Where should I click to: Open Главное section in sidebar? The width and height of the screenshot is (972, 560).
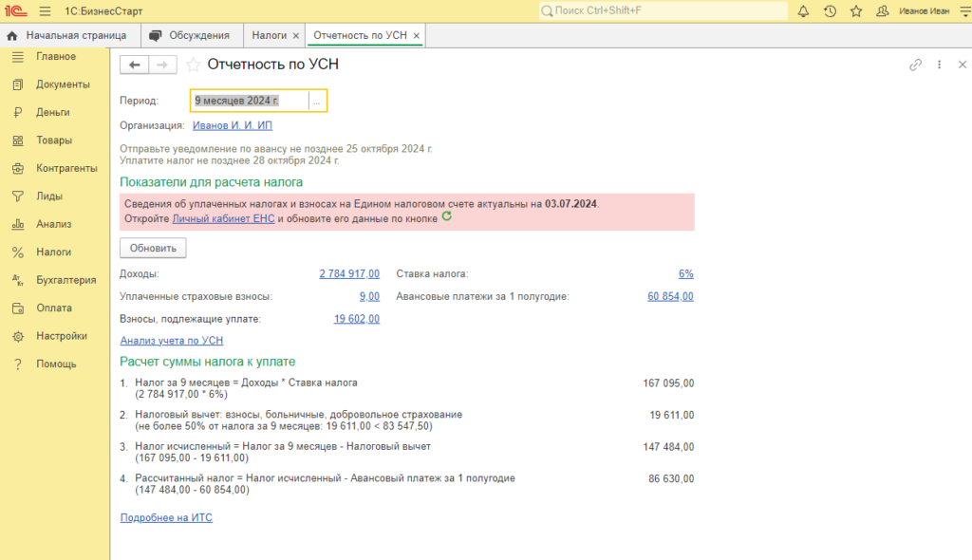[x=54, y=56]
